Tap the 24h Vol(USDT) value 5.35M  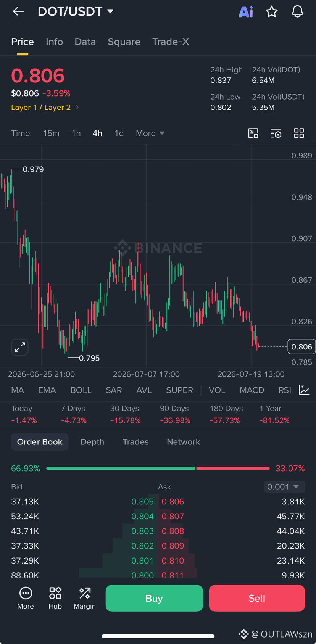click(263, 108)
